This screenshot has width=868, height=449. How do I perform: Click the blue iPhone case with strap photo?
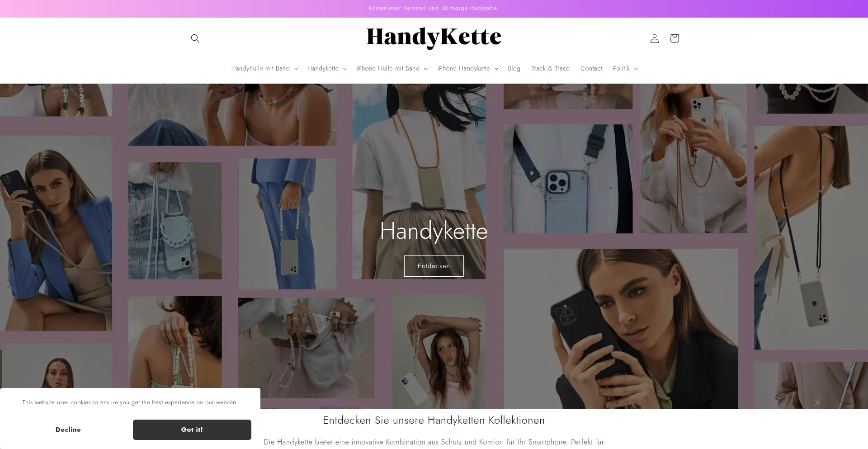coord(568,179)
